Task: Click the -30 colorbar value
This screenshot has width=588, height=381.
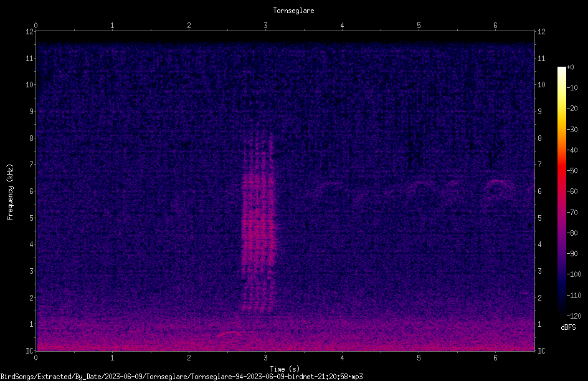Action: 572,130
